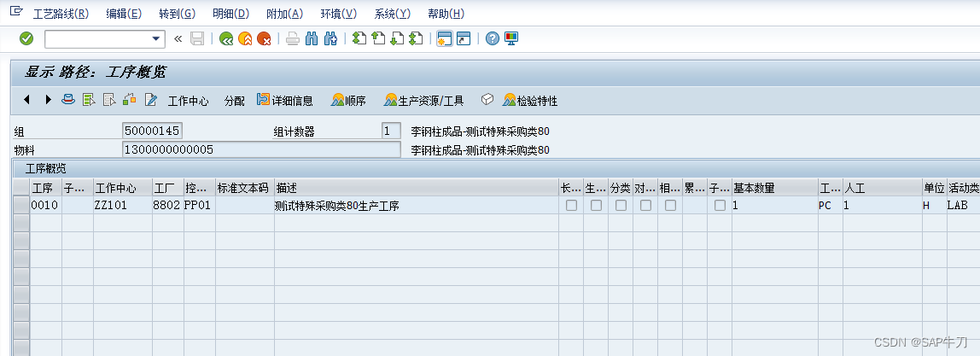Cancel with the red X icon
The image size is (980, 356).
tap(264, 38)
